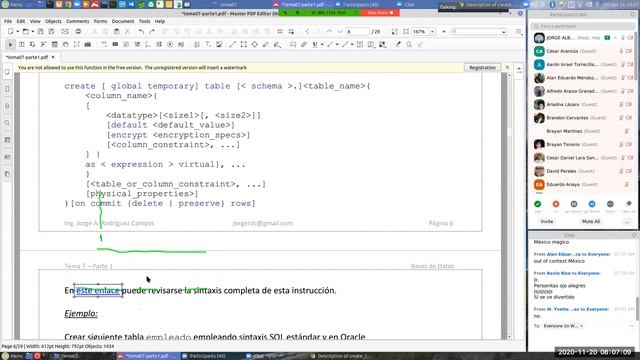
Task: Open the Tools menu
Action: (x=144, y=21)
